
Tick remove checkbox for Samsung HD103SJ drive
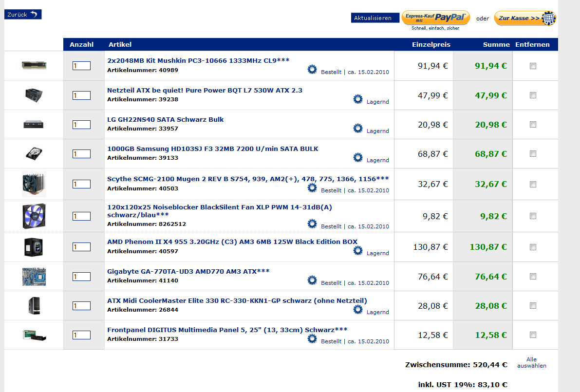[533, 153]
